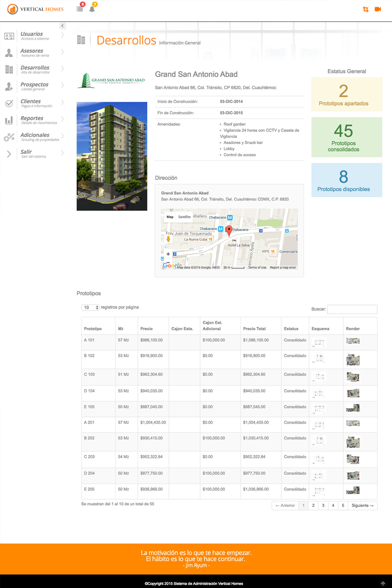Open Render image for D 104

click(x=353, y=393)
